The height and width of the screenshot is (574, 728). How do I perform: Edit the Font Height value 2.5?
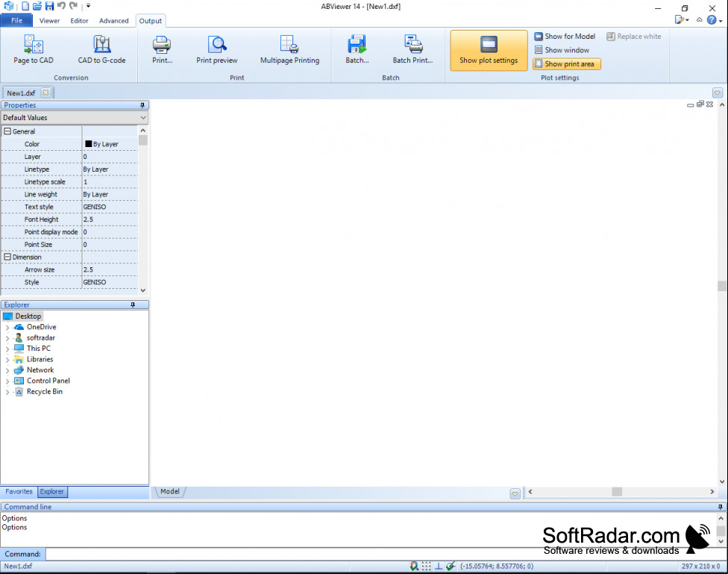point(110,219)
